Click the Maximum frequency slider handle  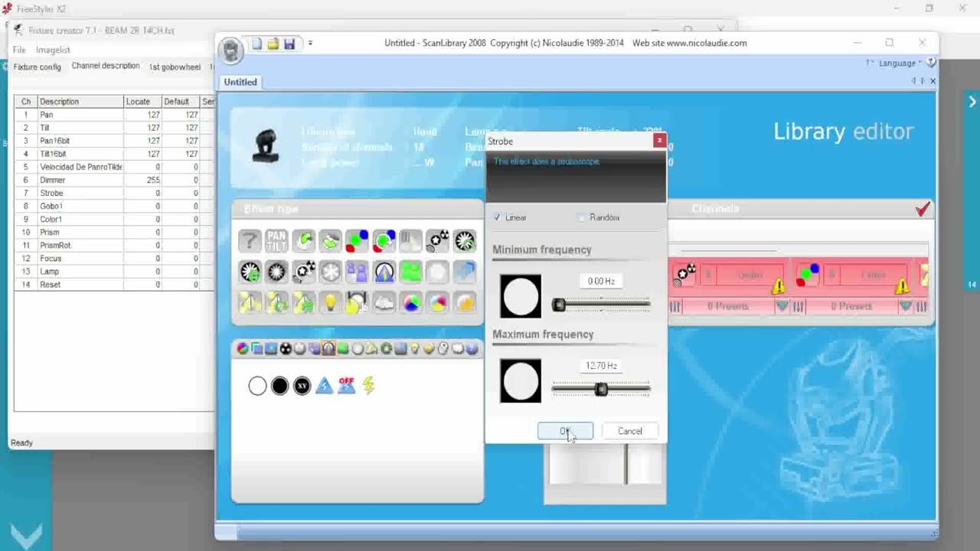601,390
